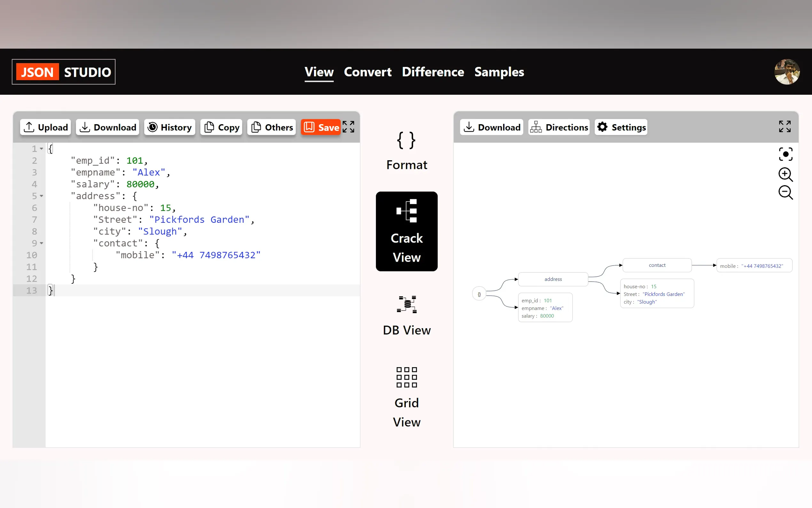This screenshot has width=812, height=508.
Task: Open the Samples menu item
Action: click(499, 72)
